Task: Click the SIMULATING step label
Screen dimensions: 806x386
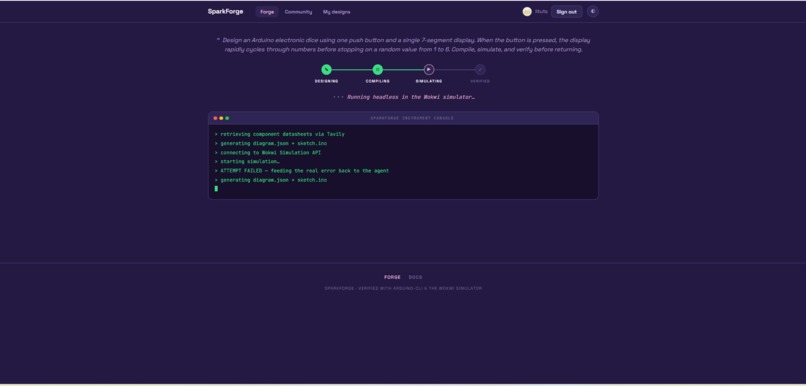Action: (x=429, y=81)
